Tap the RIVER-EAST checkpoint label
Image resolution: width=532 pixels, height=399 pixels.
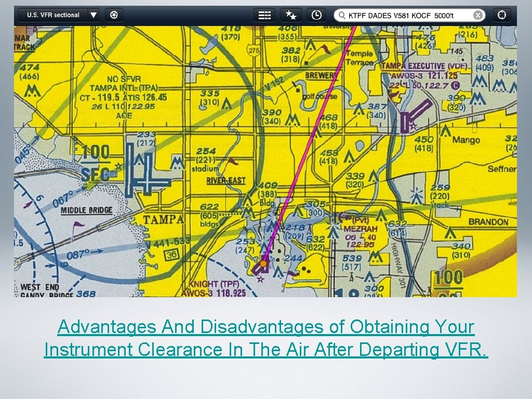[226, 180]
